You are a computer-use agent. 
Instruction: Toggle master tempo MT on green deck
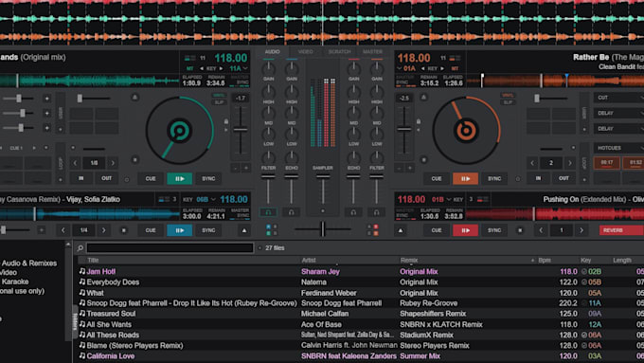pos(189,68)
